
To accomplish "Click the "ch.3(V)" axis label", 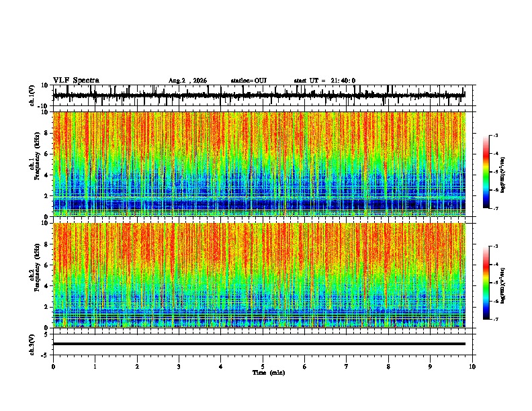I will tap(32, 345).
